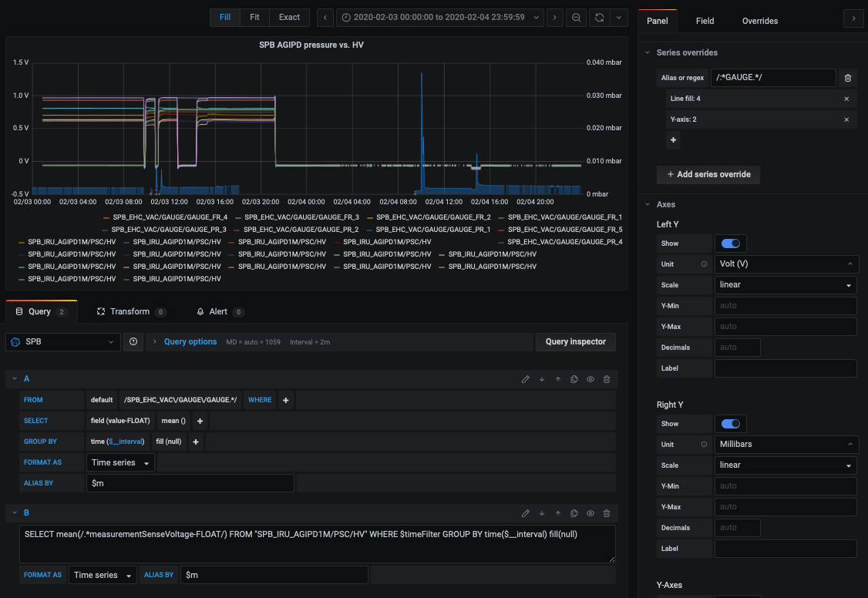Toggle Left Y axis Show switch
Image resolution: width=868 pixels, height=598 pixels.
730,244
